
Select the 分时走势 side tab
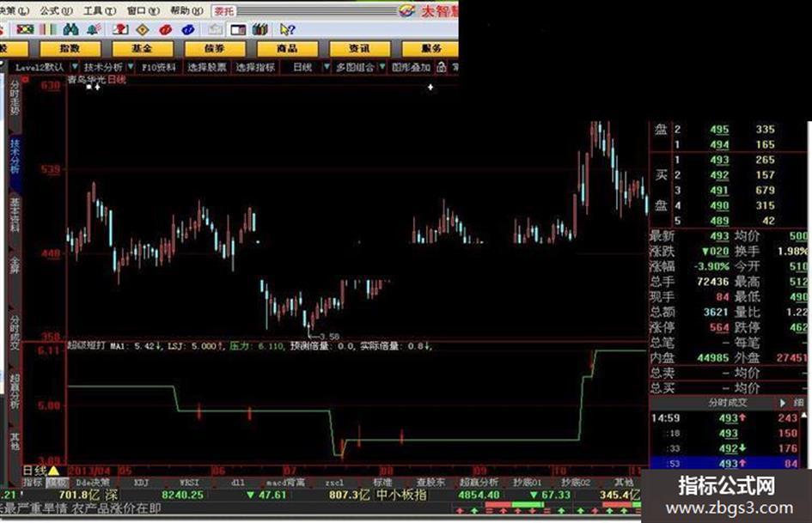click(15, 104)
